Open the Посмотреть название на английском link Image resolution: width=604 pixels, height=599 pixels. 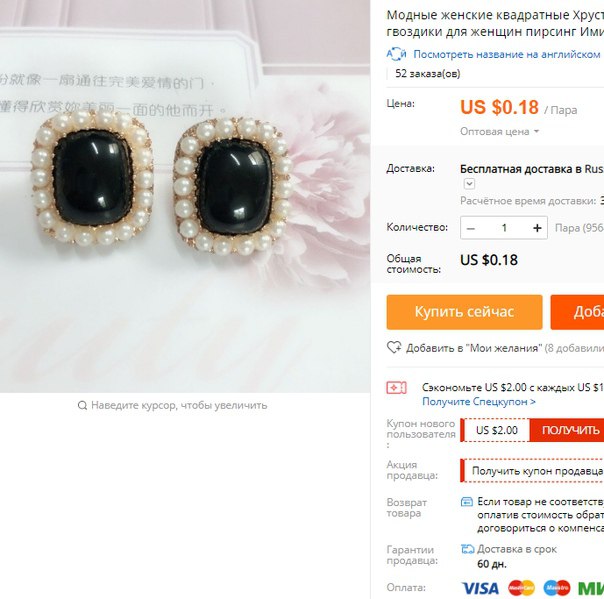pyautogui.click(x=507, y=54)
